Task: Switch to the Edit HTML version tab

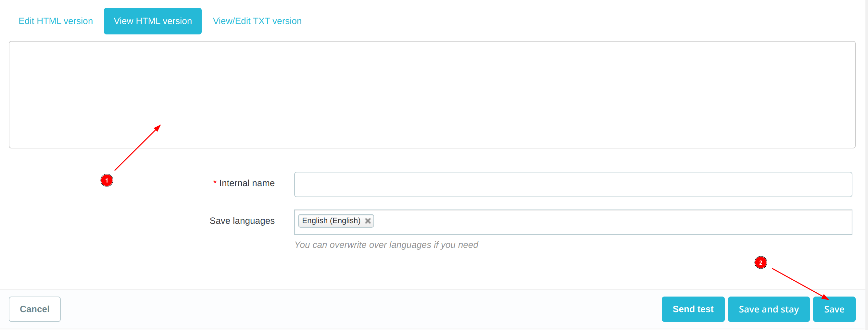Action: [x=56, y=21]
